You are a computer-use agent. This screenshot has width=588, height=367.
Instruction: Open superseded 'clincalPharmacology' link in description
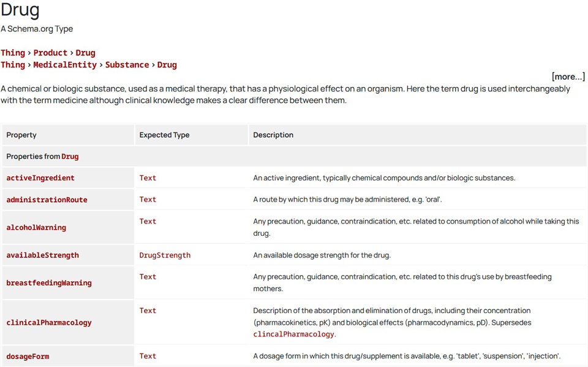coord(293,335)
